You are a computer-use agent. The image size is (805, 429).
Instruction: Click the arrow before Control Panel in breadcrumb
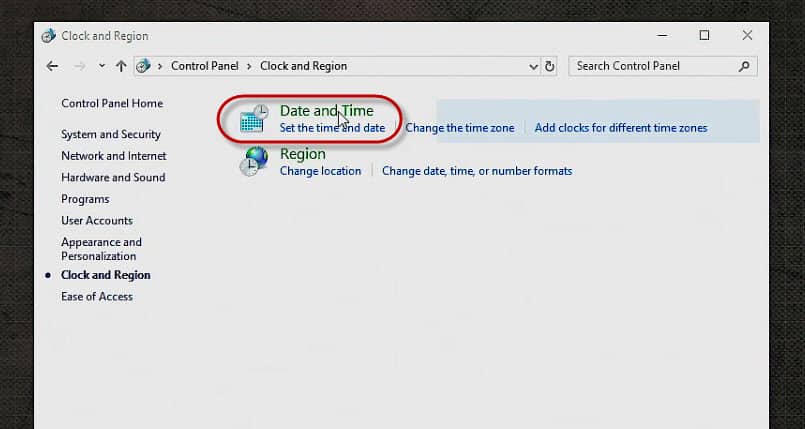pyautogui.click(x=160, y=67)
